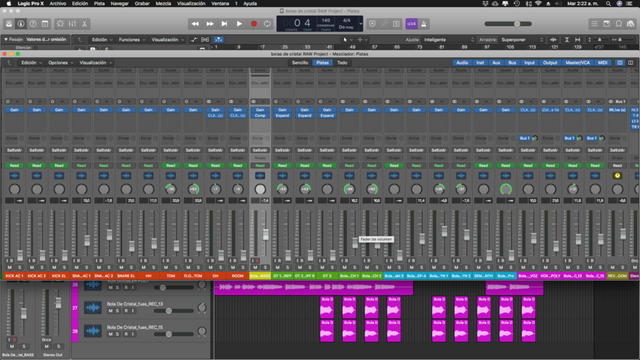This screenshot has height=360, width=640.
Task: Toggle the Inst channel strip filter
Action: click(x=480, y=62)
